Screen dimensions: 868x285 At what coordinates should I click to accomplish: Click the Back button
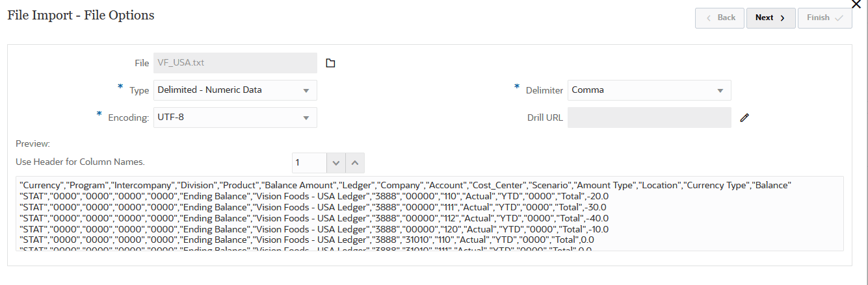pos(720,18)
